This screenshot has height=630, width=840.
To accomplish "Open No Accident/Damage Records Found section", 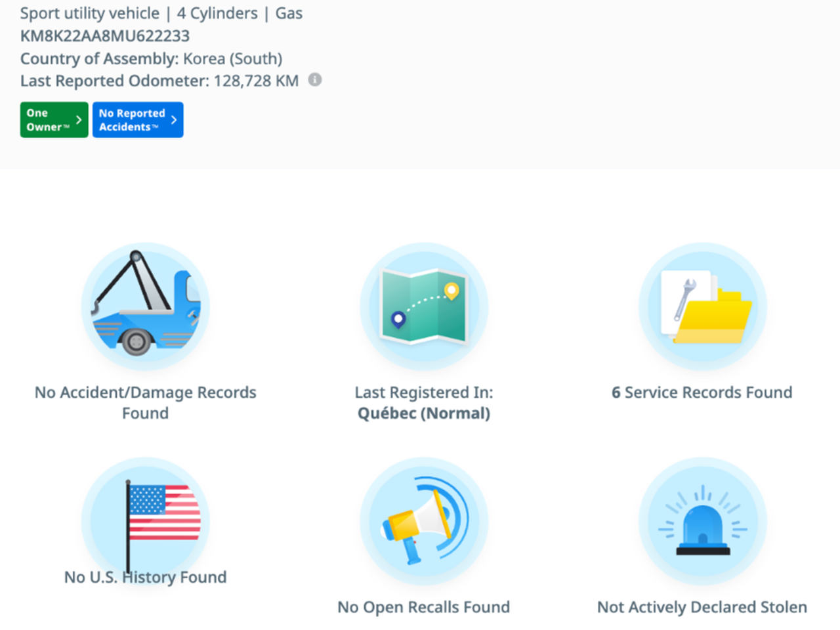I will [145, 402].
